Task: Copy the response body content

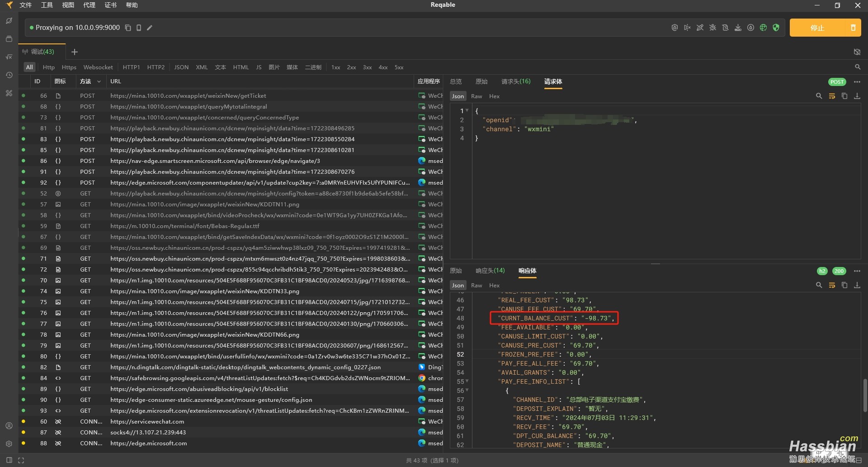Action: [x=844, y=285]
